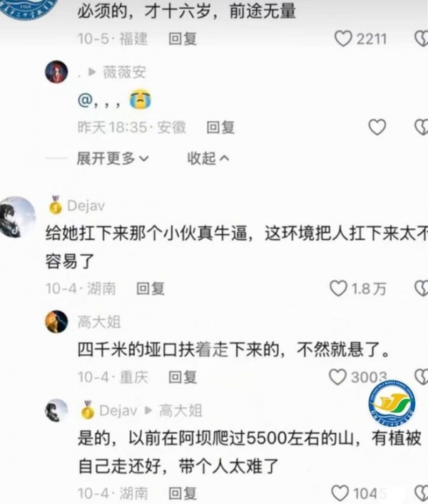Collapse replies with 收起
The height and width of the screenshot is (504, 428).
click(x=208, y=158)
